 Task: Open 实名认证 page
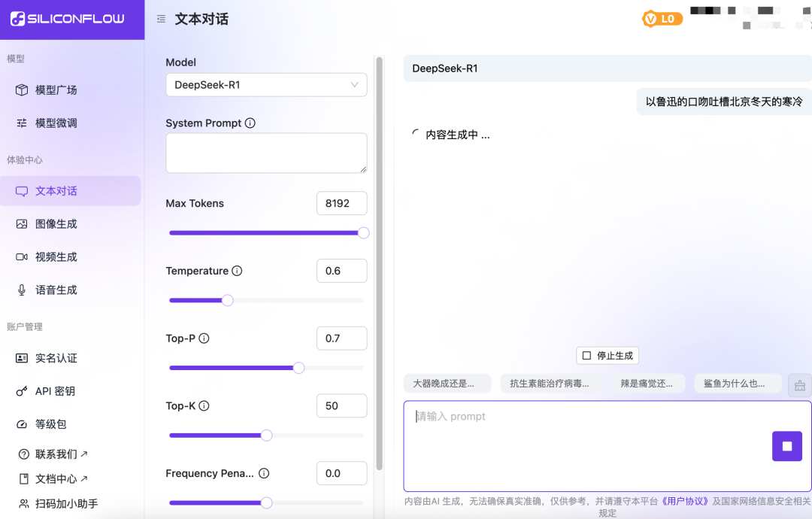coord(71,359)
